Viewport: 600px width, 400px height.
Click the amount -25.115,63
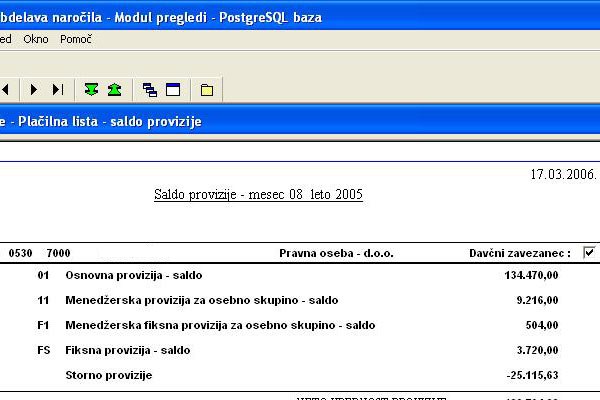click(x=532, y=375)
